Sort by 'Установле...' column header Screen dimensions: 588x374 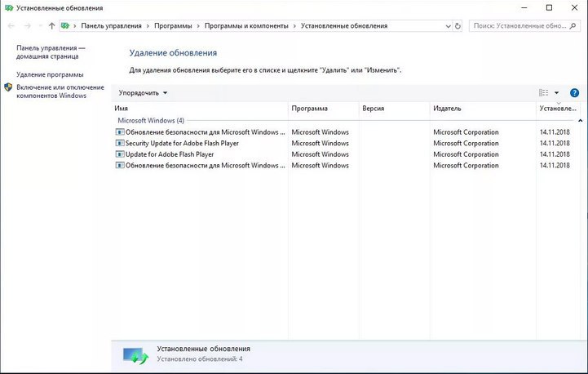point(558,108)
